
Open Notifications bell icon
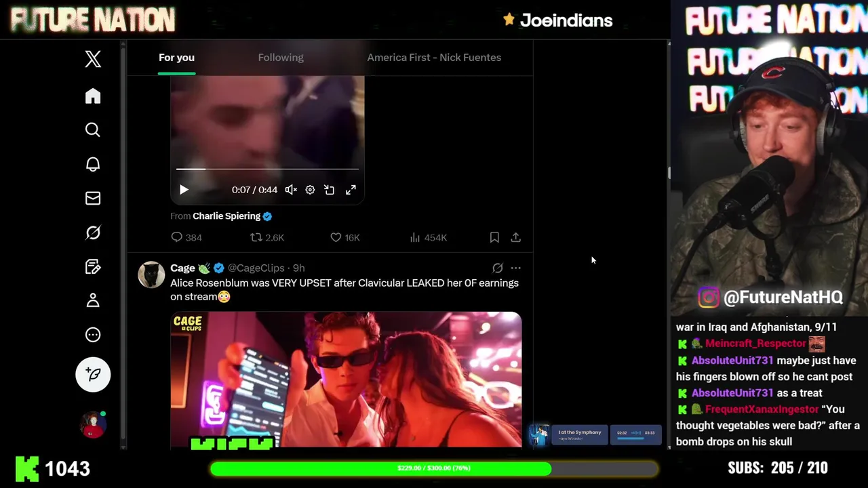click(93, 164)
